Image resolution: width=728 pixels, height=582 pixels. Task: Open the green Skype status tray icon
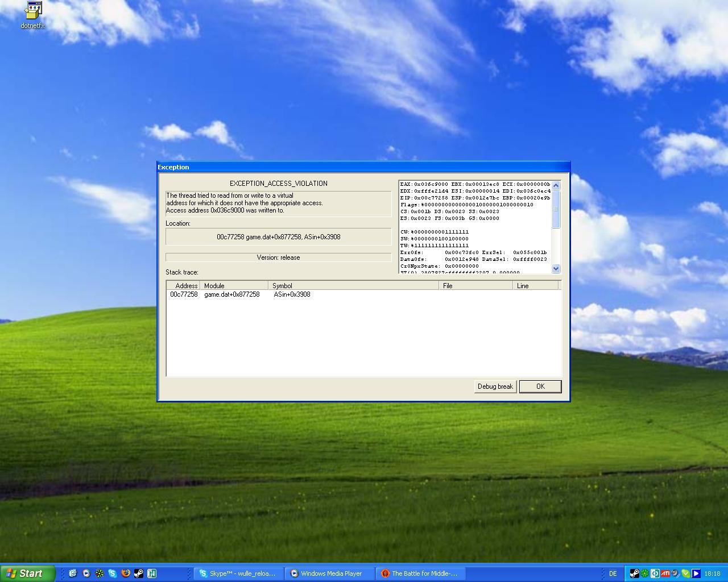pyautogui.click(x=685, y=573)
